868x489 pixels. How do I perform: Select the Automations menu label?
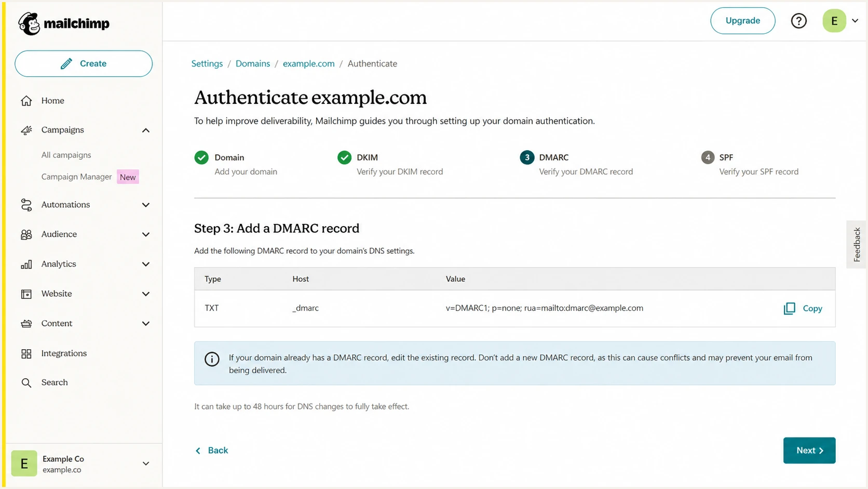point(65,205)
